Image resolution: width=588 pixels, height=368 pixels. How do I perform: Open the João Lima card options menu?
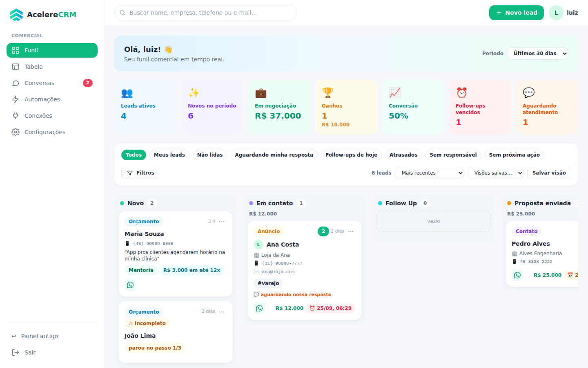point(222,312)
